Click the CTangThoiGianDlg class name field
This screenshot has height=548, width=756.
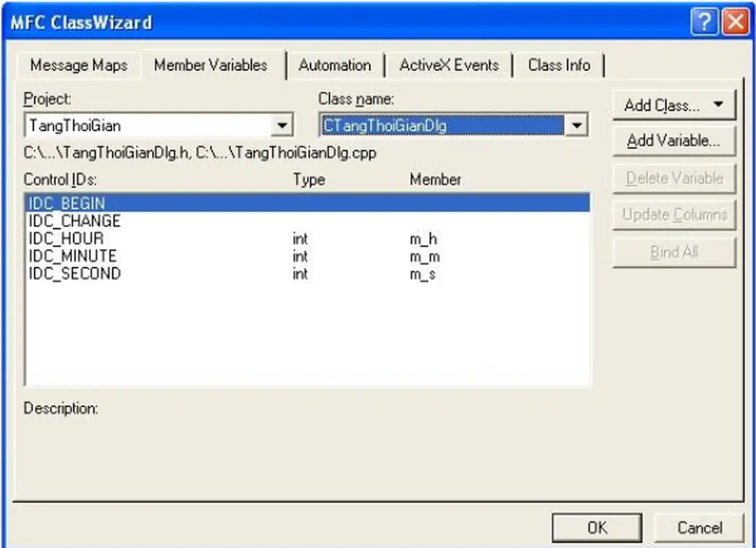(441, 126)
